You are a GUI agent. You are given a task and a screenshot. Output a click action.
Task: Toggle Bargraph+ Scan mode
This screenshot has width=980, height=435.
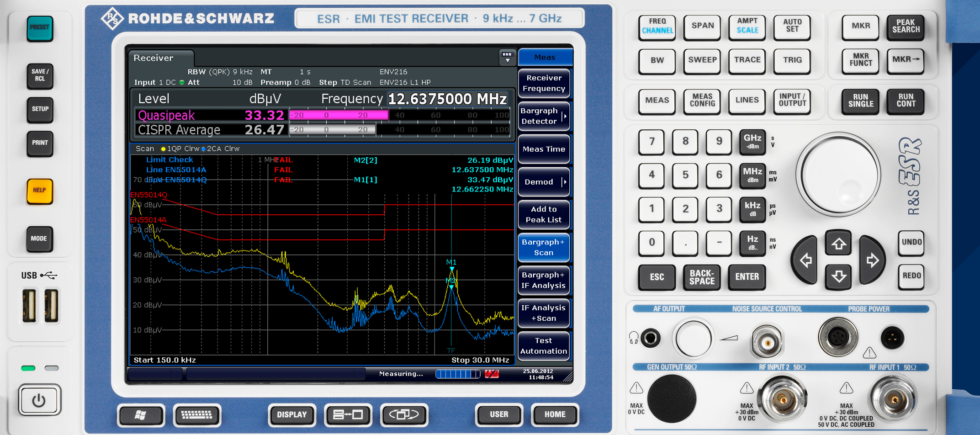click(x=544, y=248)
